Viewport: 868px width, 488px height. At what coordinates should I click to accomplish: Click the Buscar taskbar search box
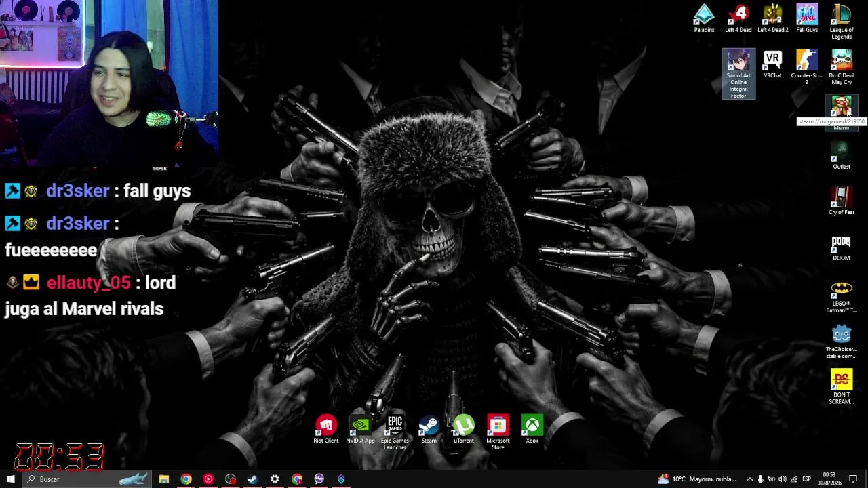coord(87,479)
